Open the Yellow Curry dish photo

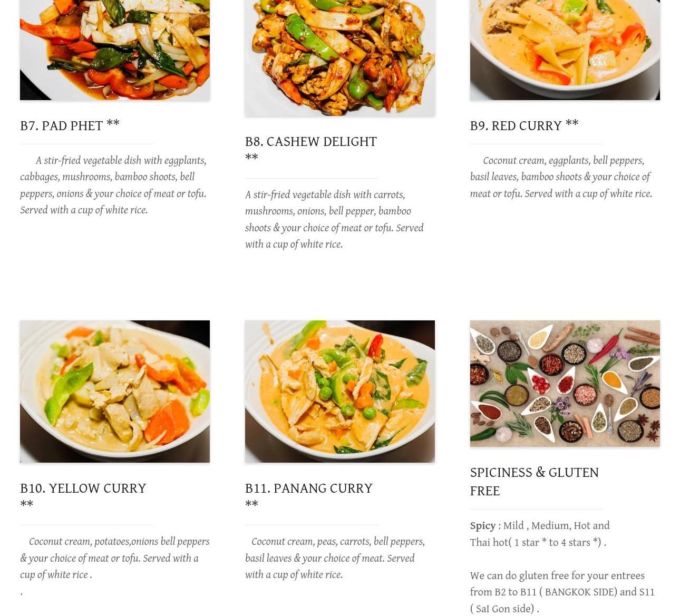115,392
